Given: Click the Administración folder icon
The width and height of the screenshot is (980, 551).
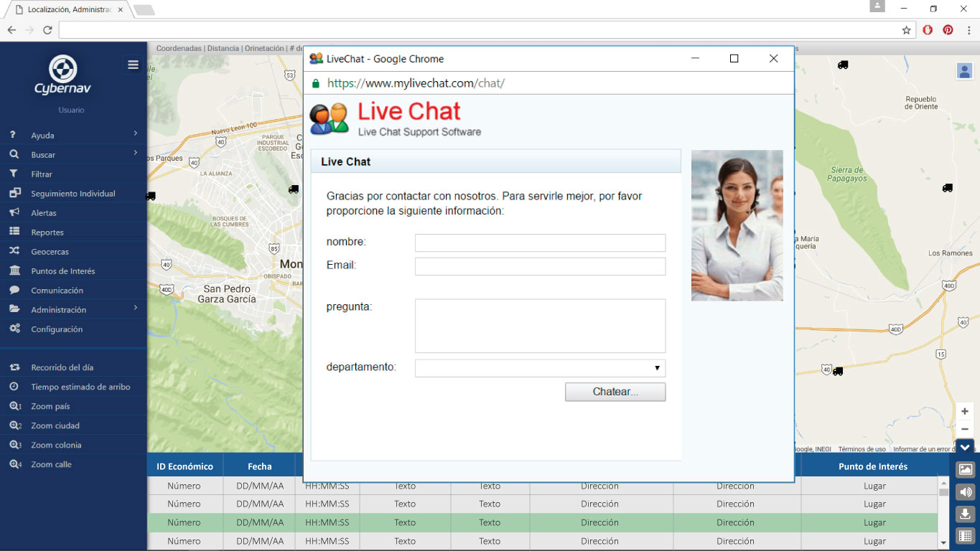Looking at the screenshot, I should pos(14,309).
